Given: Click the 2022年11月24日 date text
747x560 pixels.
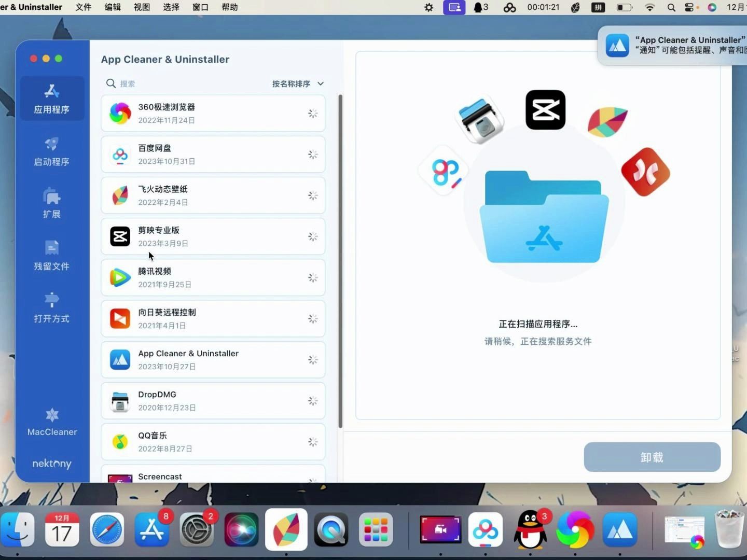Looking at the screenshot, I should [167, 120].
